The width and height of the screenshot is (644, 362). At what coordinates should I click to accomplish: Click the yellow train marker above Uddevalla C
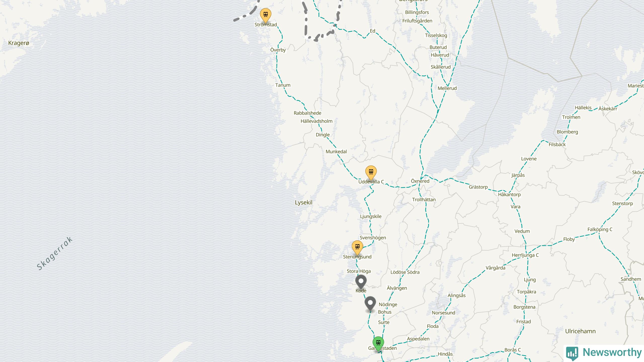coord(371,172)
